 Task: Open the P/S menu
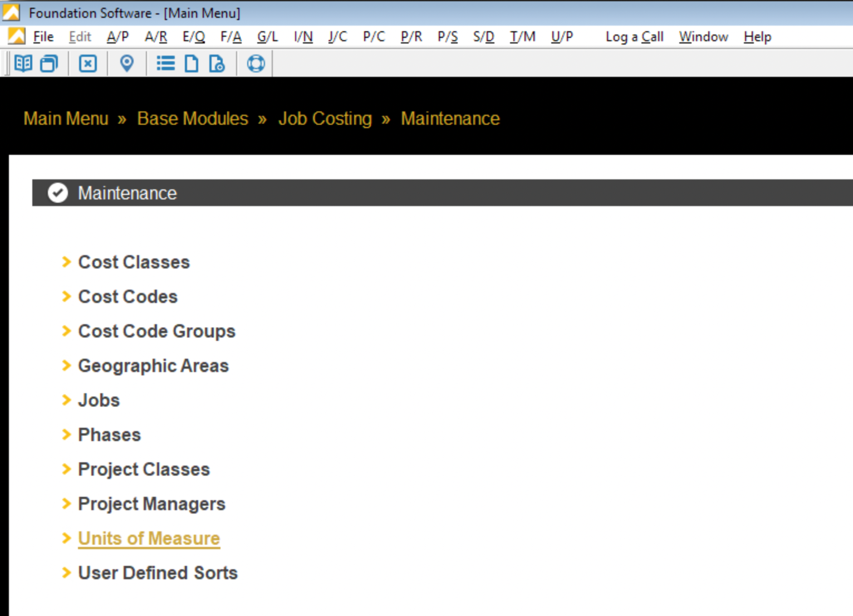448,37
